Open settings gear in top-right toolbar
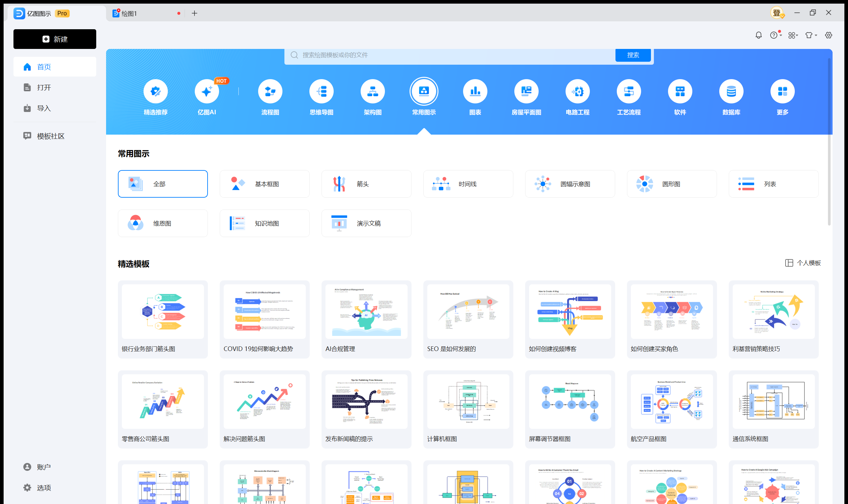Screen dimensions: 848x504 pyautogui.click(x=828, y=35)
